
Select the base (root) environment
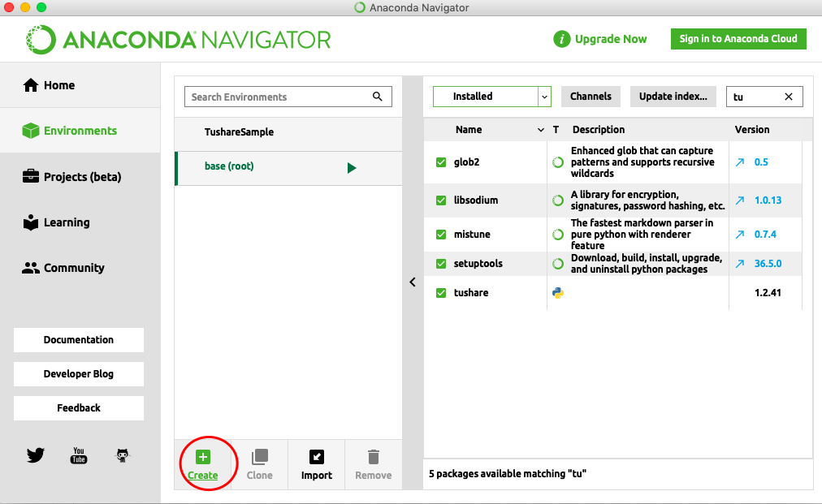(288, 166)
